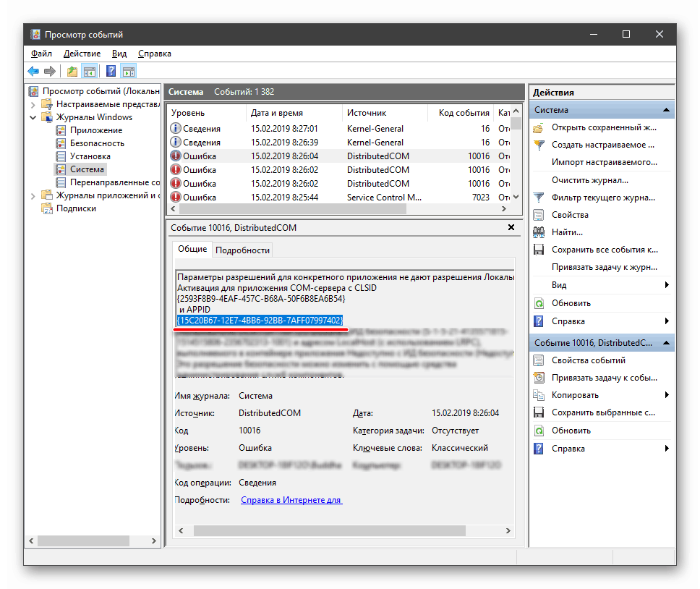Open the saved log folder icon action

(539, 128)
